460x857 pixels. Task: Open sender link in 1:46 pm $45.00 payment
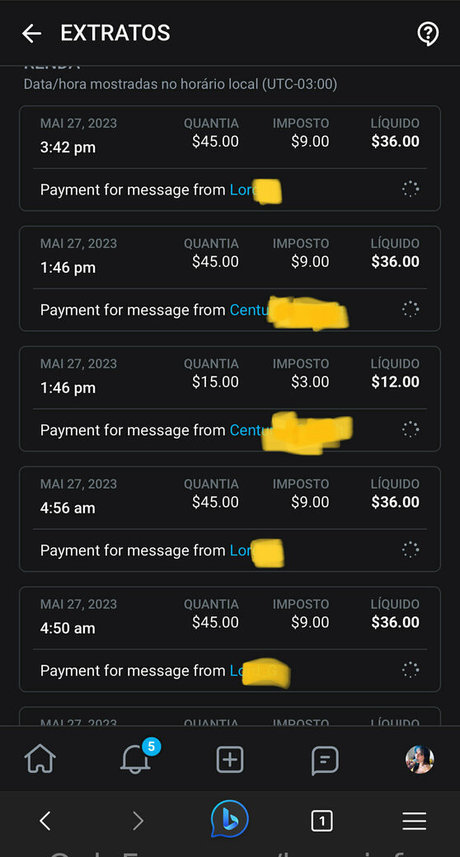tap(288, 311)
